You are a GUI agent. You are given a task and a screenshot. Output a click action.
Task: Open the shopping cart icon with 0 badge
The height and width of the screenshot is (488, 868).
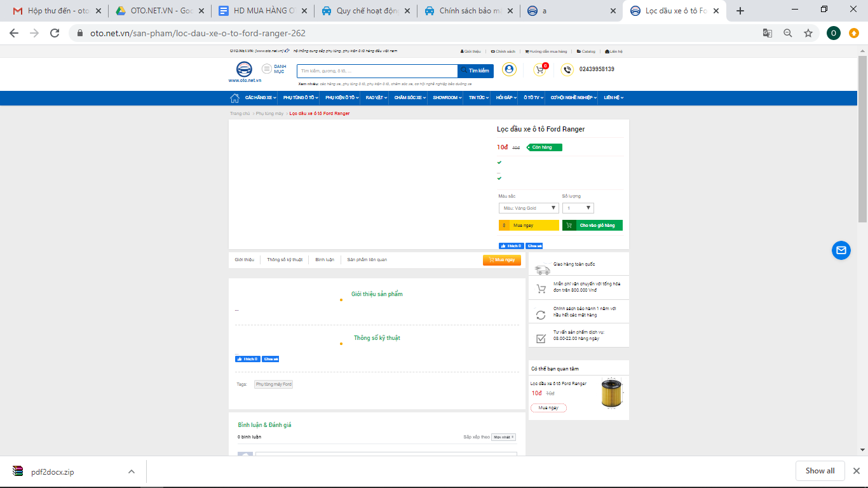540,70
